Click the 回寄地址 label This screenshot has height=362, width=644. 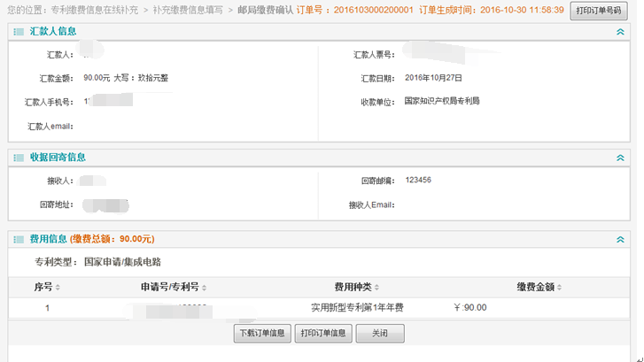pos(57,204)
